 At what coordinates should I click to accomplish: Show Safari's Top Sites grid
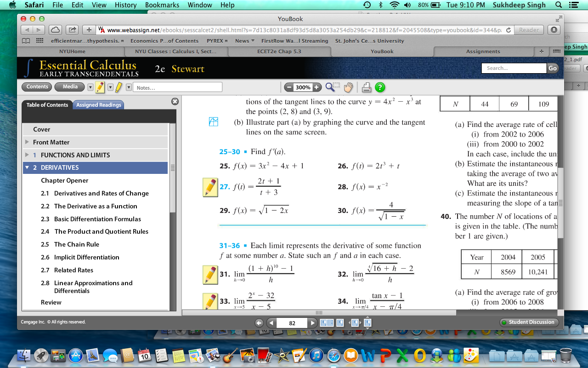click(x=40, y=41)
